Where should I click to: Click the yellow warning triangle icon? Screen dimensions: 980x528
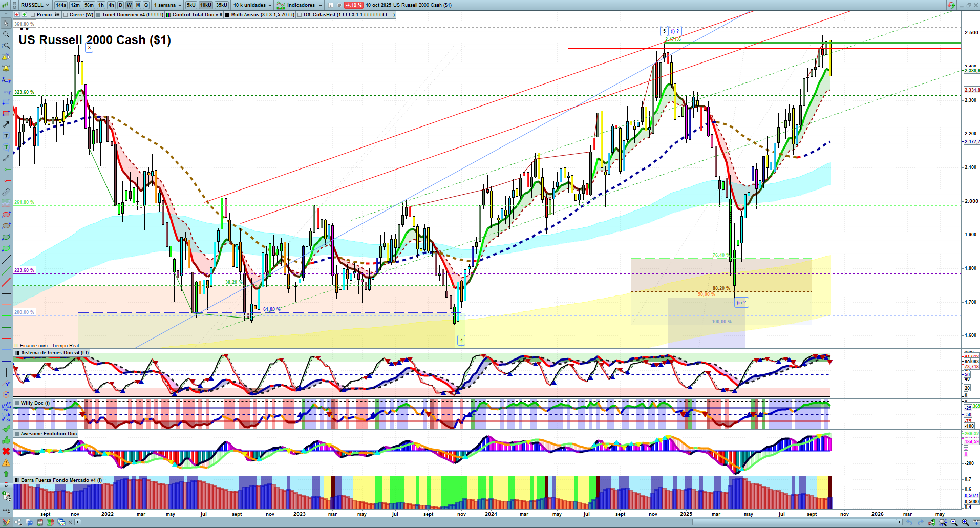pos(6,462)
